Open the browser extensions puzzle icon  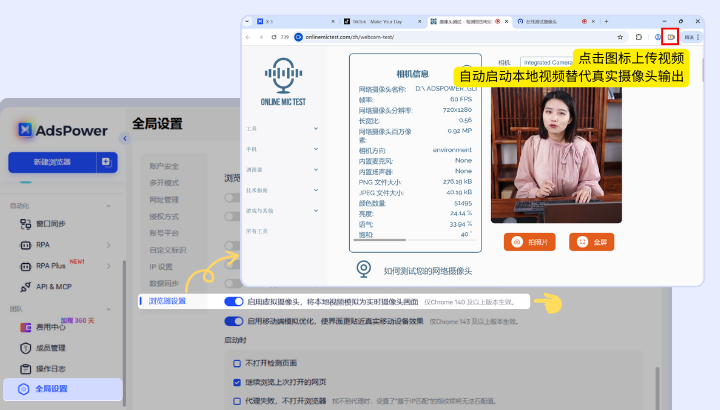639,37
